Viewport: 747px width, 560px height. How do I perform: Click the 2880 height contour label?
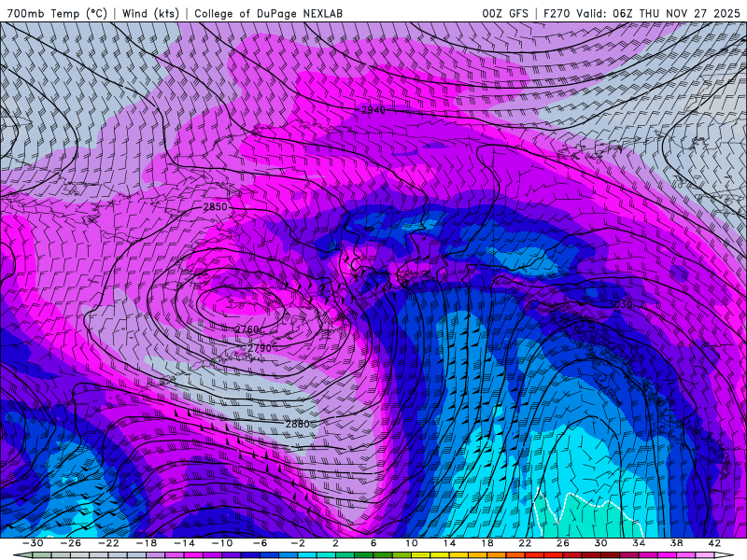point(297,424)
